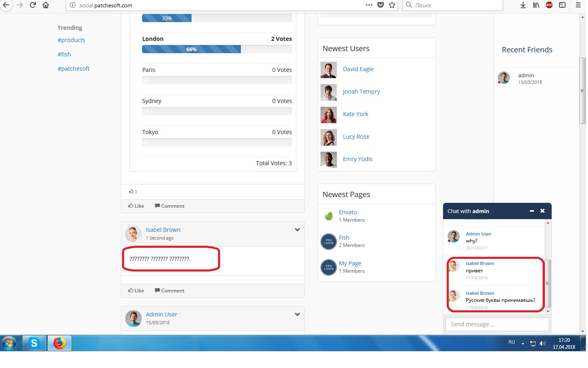Image resolution: width=588 pixels, height=368 pixels.
Task: Comment on the poll post
Action: [x=169, y=206]
